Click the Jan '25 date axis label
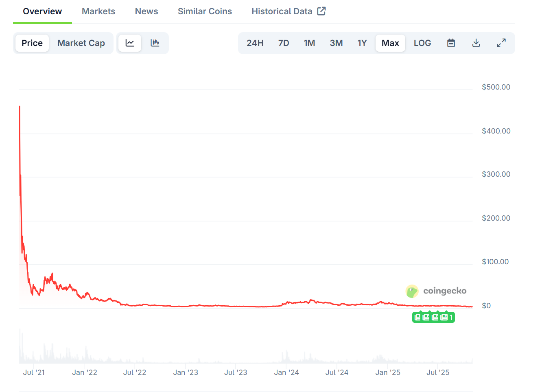The height and width of the screenshot is (392, 542). [x=388, y=372]
